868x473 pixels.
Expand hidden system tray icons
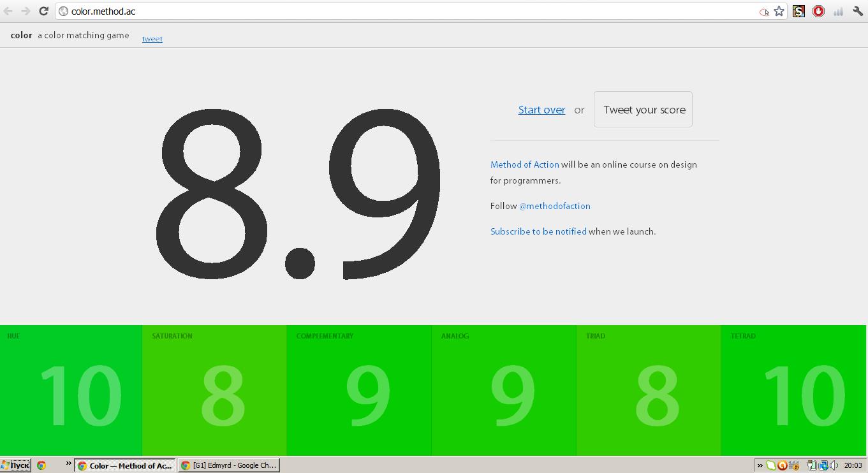(759, 465)
